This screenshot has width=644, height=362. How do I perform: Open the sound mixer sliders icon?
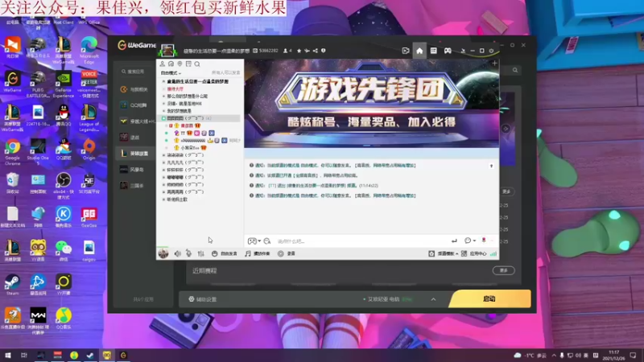click(200, 253)
